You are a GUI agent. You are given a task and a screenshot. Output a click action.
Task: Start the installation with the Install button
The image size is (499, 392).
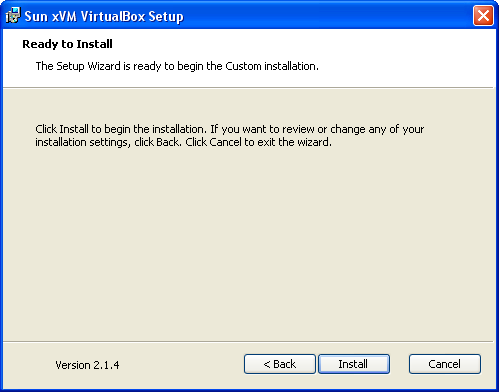click(x=354, y=364)
